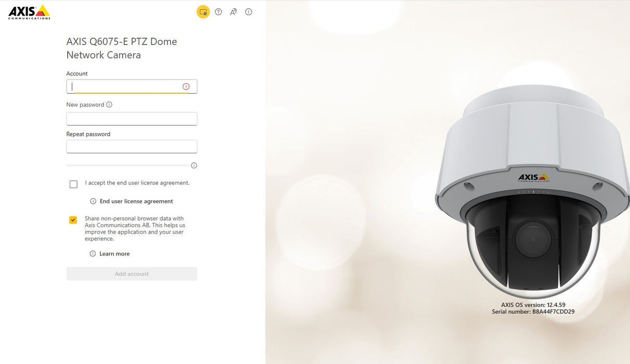Click the password strength info icon
Screen dimensions: 630x364
pyautogui.click(x=194, y=165)
